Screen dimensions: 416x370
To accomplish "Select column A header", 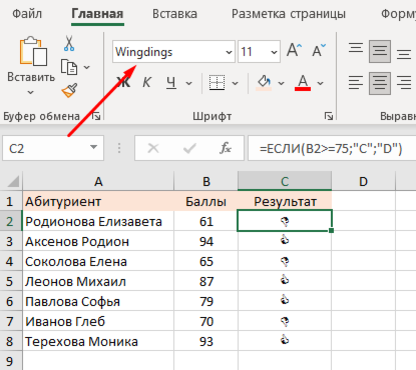I will [98, 181].
